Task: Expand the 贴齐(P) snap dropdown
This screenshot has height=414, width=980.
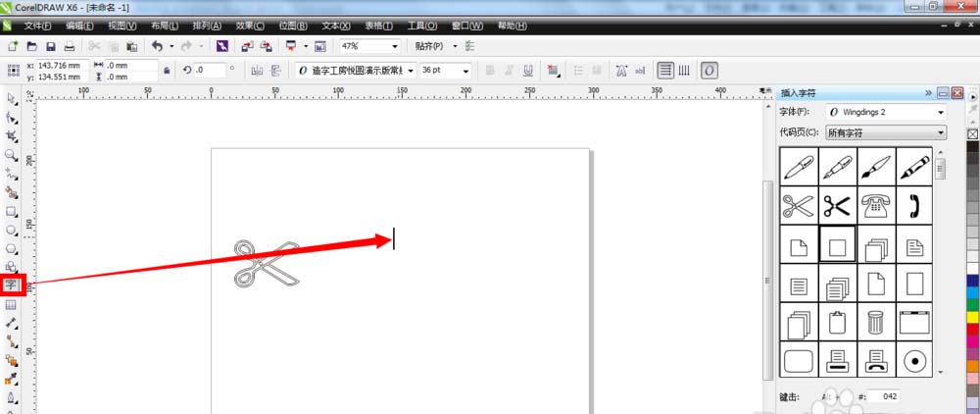Action: [455, 46]
